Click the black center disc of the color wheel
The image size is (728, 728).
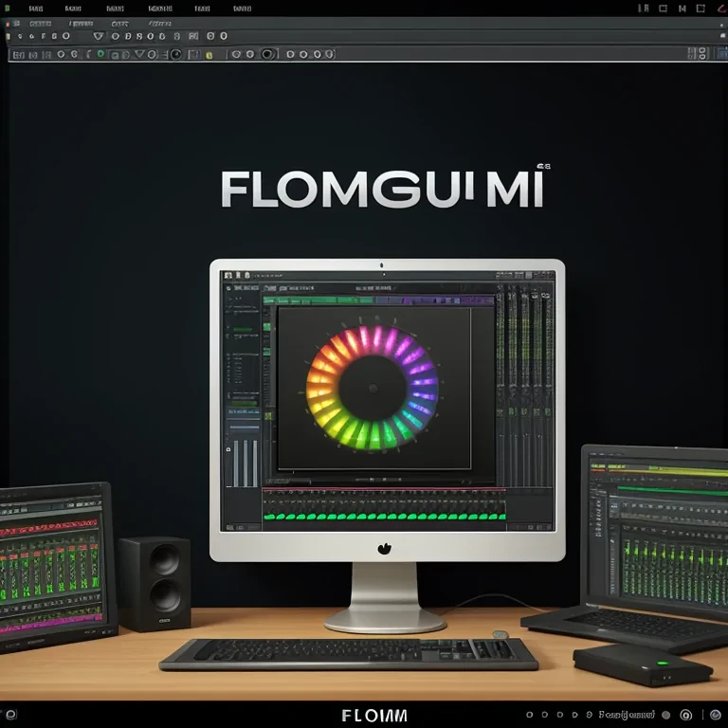coord(373,388)
